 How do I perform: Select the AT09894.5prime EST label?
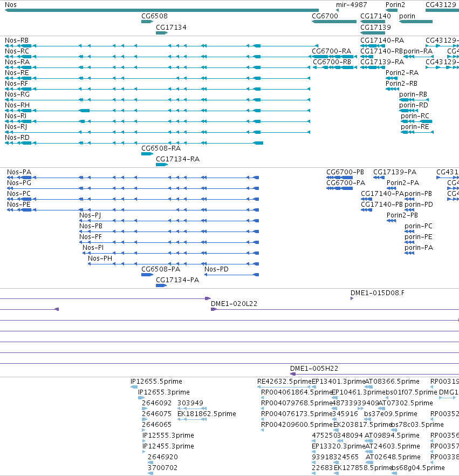point(392,436)
